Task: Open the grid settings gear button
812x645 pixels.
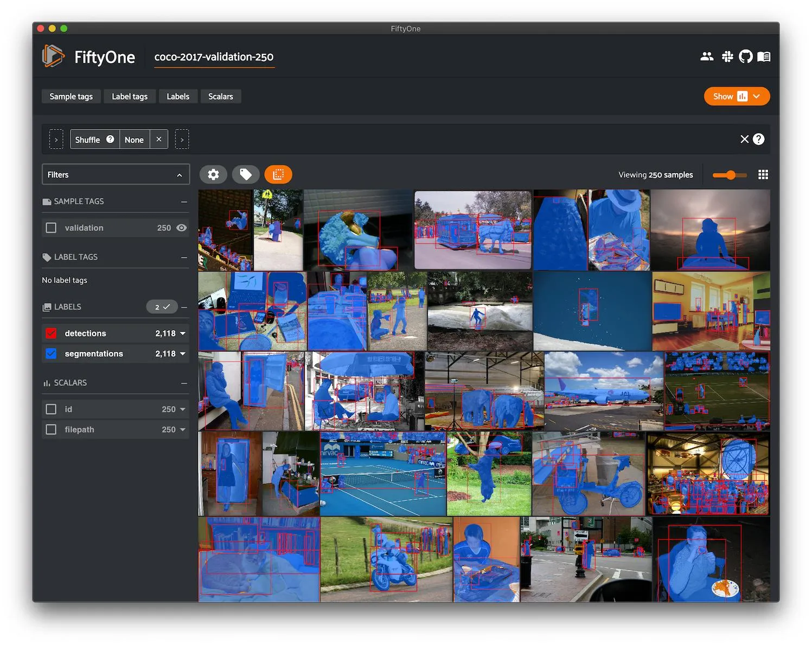Action: (x=214, y=174)
